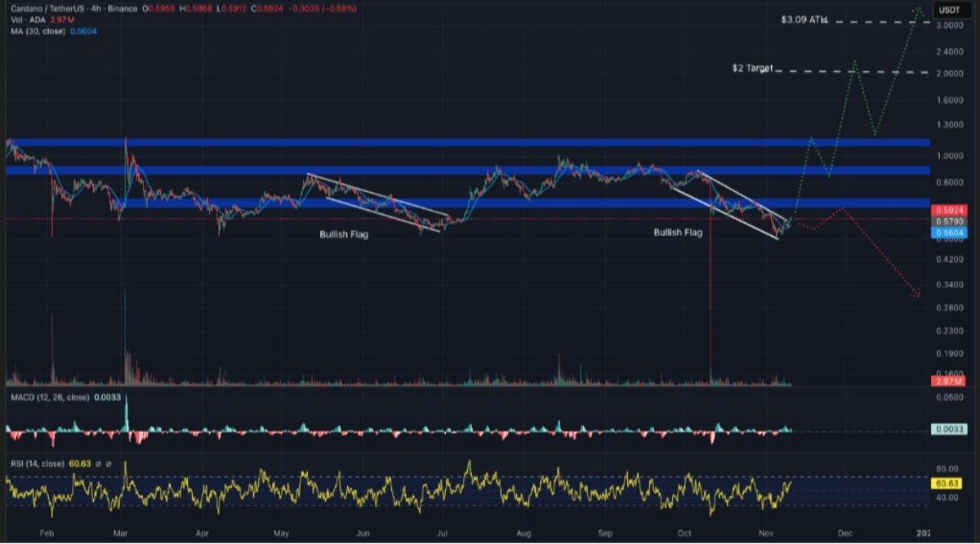
Task: Click the yellow 60.63 RSI axis tag
Action: (x=948, y=483)
